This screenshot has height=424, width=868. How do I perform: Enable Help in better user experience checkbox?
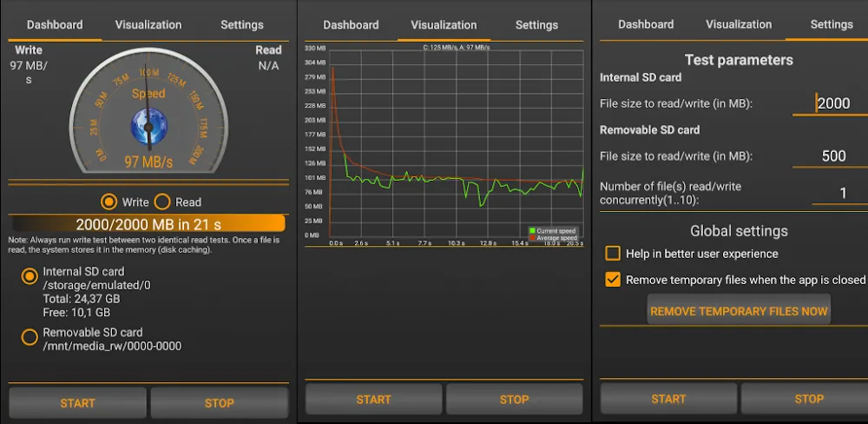(613, 254)
